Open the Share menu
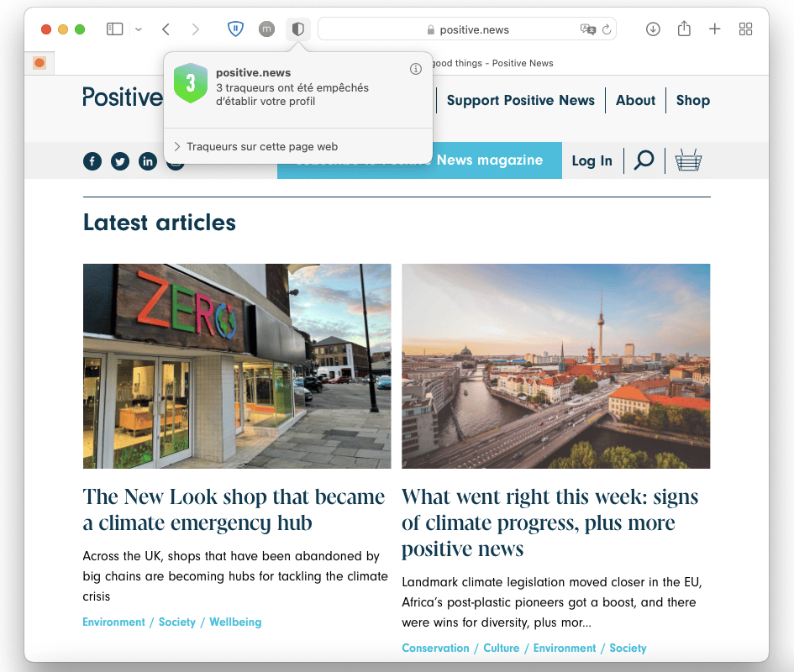This screenshot has width=794, height=672. tap(684, 29)
